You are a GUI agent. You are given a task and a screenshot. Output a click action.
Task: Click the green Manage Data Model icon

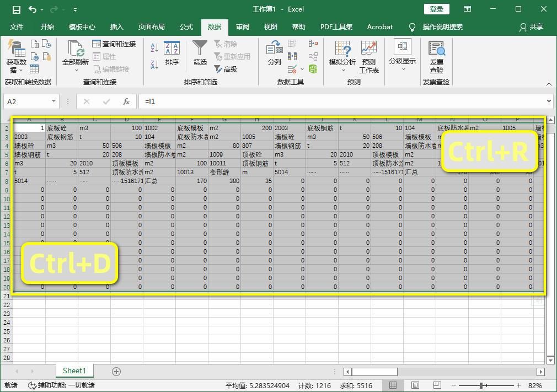(313, 69)
